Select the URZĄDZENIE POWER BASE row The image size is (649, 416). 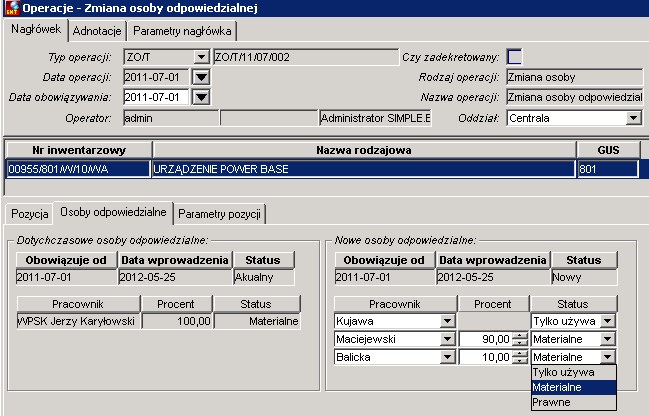[x=322, y=169]
